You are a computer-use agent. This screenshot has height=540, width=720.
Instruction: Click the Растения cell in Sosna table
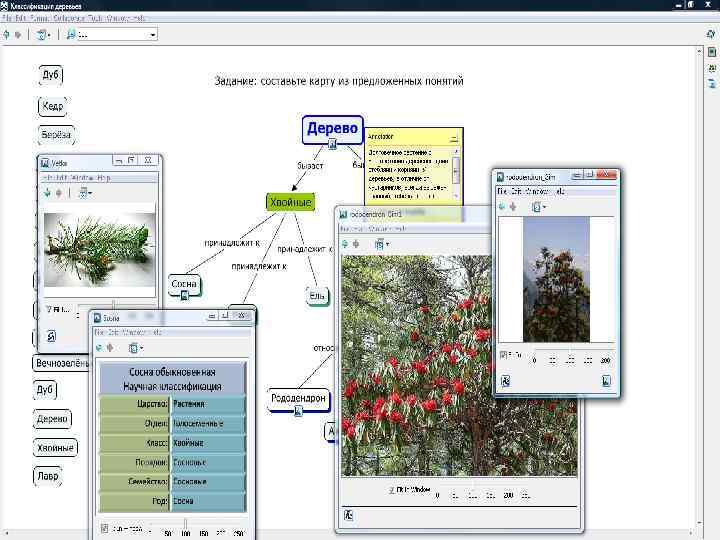(208, 404)
